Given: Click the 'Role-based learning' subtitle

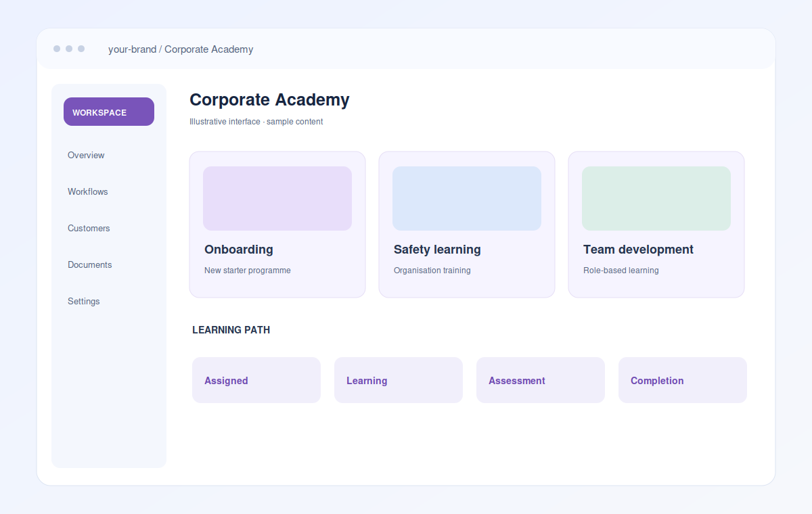Looking at the screenshot, I should pyautogui.click(x=621, y=271).
